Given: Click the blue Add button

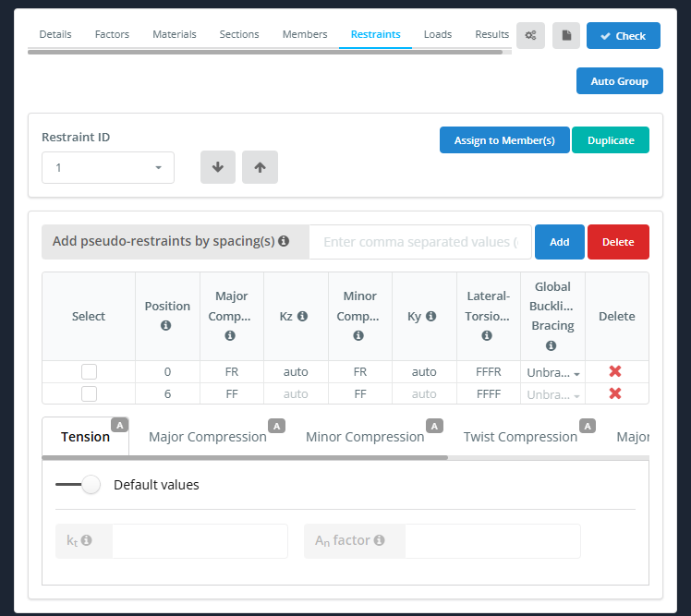Looking at the screenshot, I should tap(559, 242).
